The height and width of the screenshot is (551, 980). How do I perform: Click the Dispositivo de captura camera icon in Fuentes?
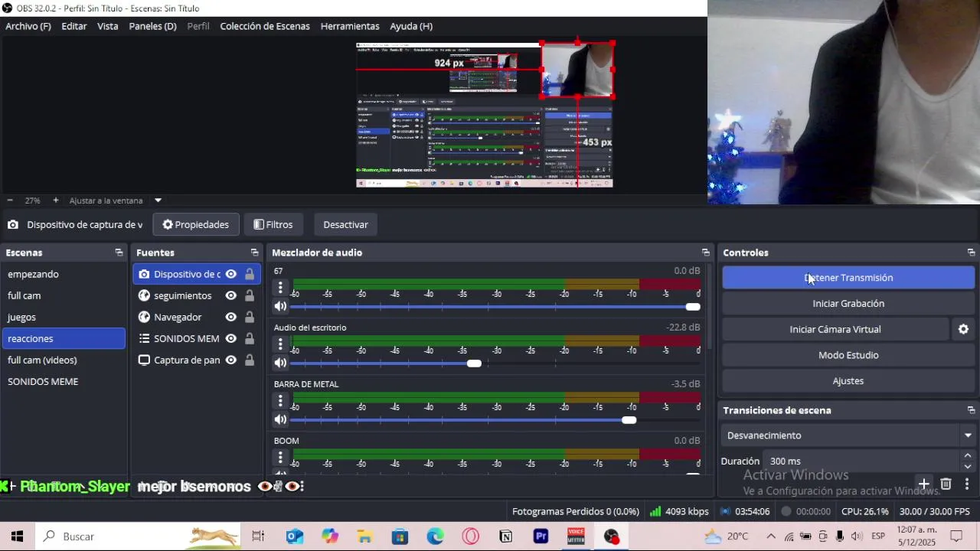point(144,274)
